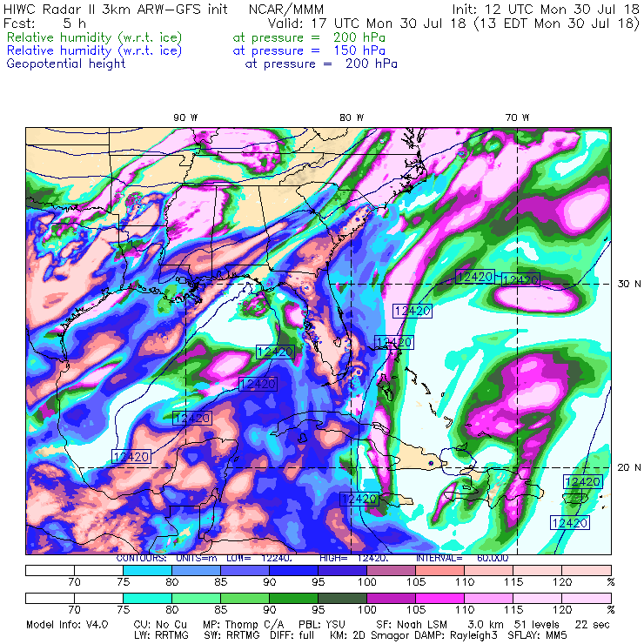Select the mauve 100–105% swatch in upper color bar

pyautogui.click(x=391, y=570)
